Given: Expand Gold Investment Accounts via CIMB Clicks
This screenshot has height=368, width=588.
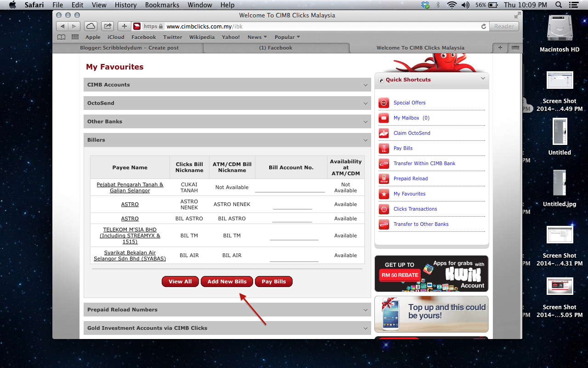Looking at the screenshot, I should click(x=227, y=328).
